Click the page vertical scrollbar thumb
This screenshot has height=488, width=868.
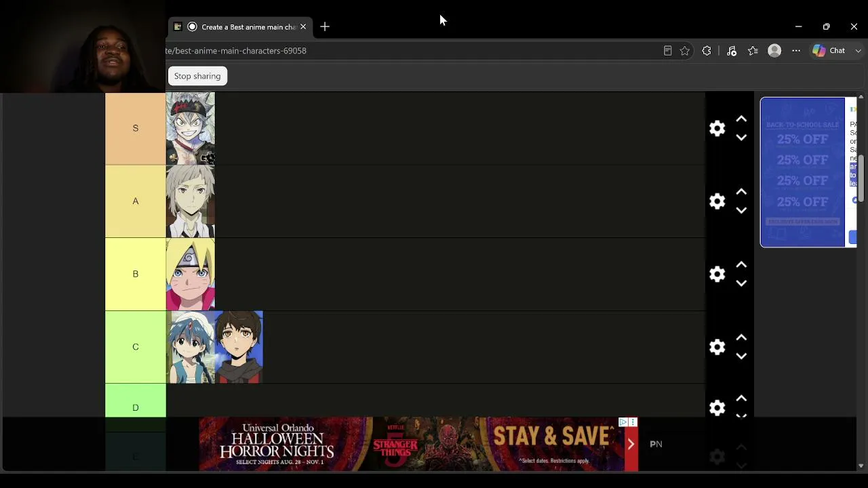tap(861, 179)
